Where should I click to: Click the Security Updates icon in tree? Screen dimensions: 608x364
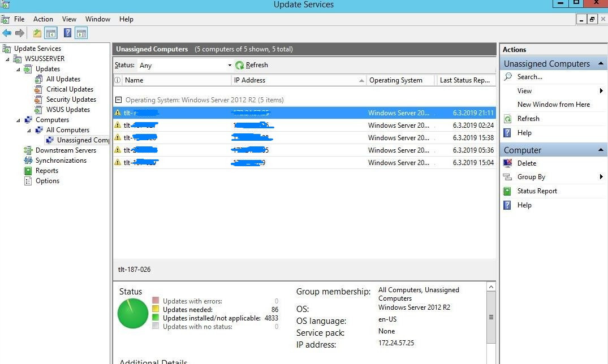[38, 99]
